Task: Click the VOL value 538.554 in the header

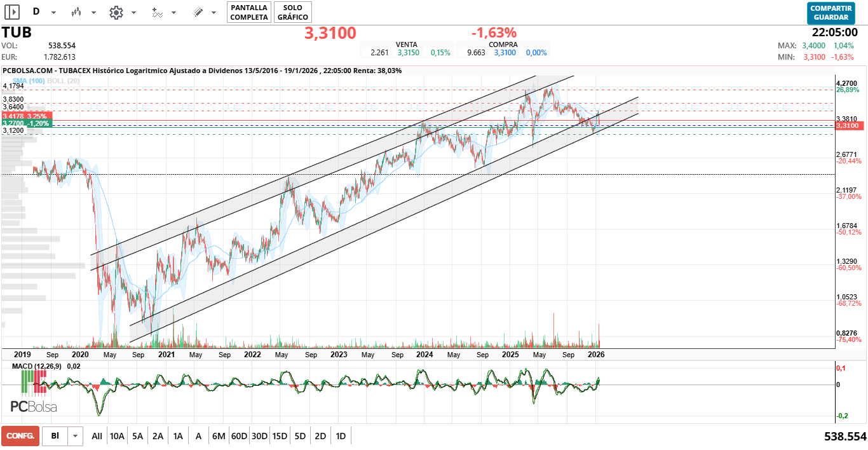Action: [62, 46]
